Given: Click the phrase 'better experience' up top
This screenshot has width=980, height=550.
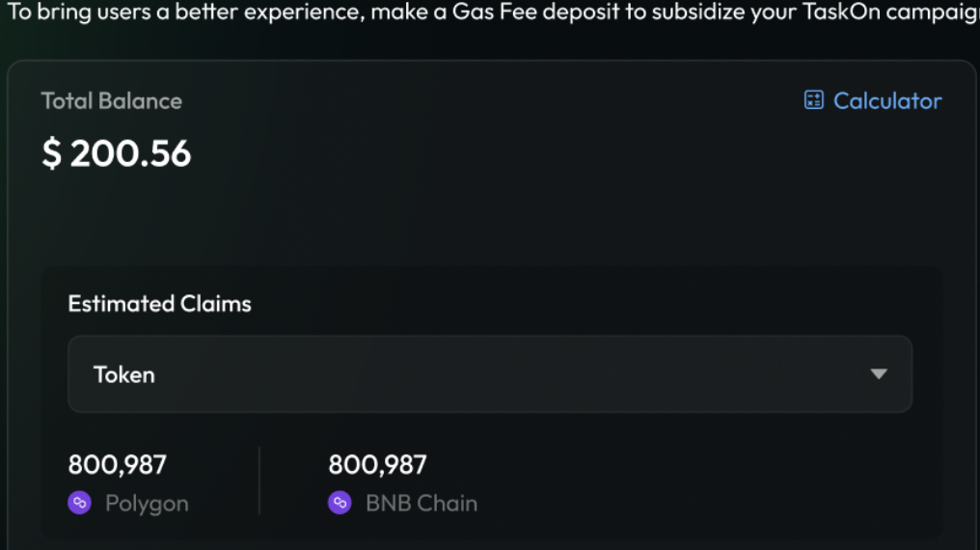Looking at the screenshot, I should point(275,14).
